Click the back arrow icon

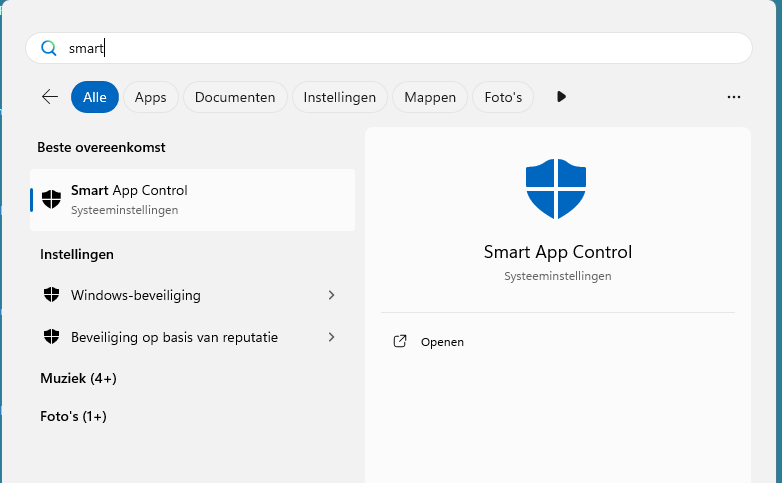[50, 97]
